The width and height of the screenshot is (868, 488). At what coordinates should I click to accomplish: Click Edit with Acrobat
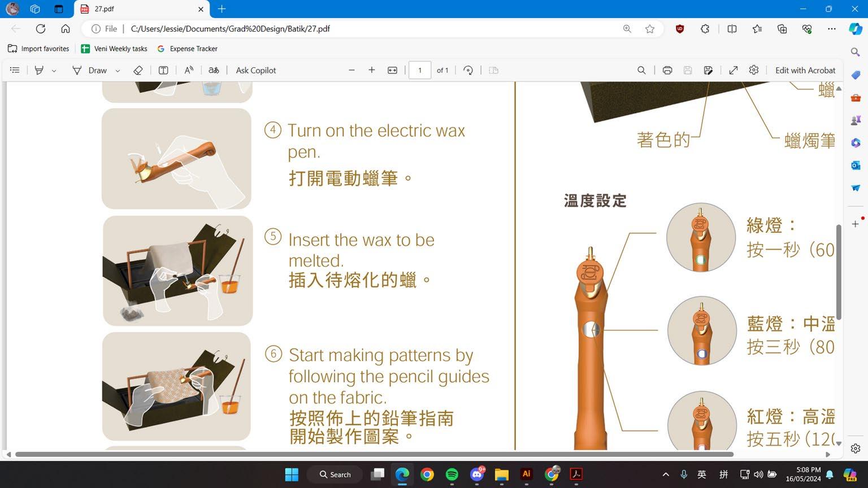[805, 70]
